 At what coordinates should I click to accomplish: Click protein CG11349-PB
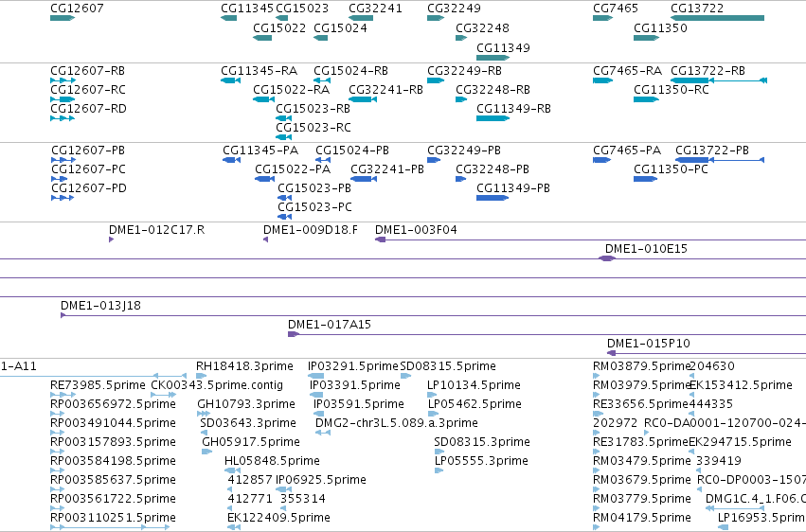513,188
